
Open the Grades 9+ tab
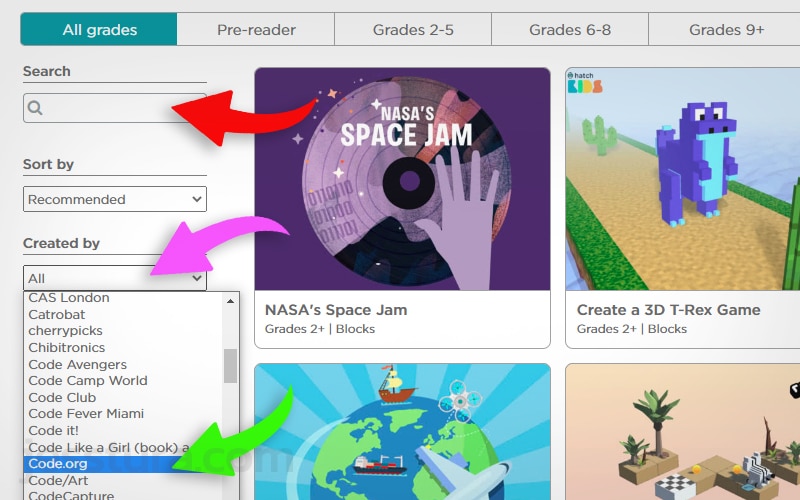point(726,30)
